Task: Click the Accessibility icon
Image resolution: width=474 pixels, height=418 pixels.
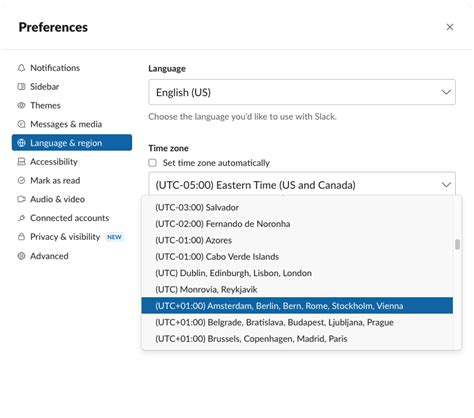Action: click(x=21, y=162)
